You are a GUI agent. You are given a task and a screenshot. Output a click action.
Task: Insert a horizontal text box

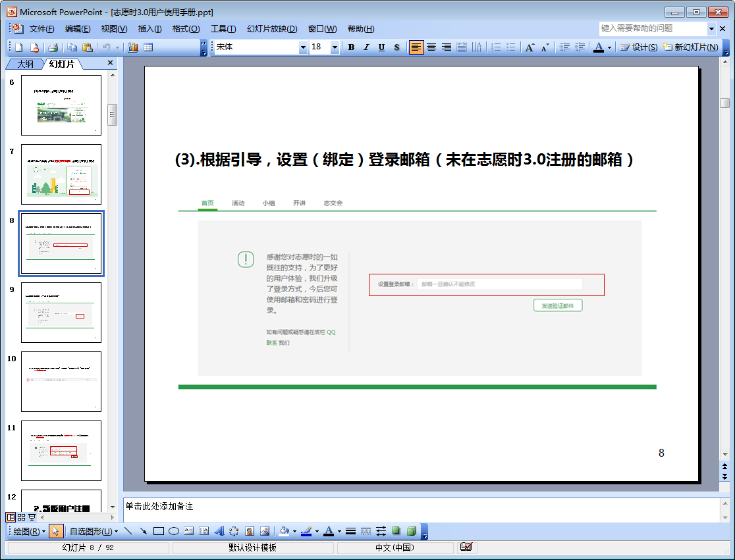188,531
